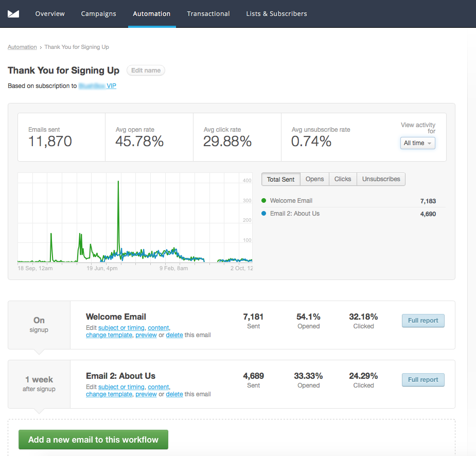This screenshot has width=476, height=456.
Task: Click the Edit name button
Action: click(146, 71)
